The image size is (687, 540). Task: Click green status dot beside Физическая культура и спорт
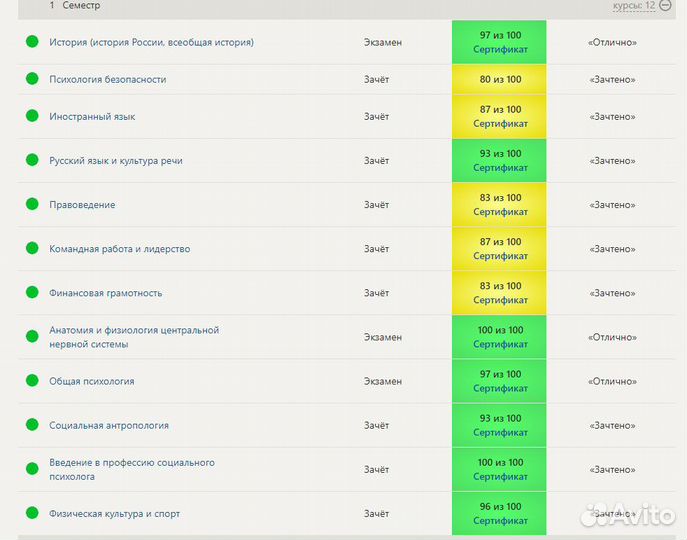click(x=32, y=514)
